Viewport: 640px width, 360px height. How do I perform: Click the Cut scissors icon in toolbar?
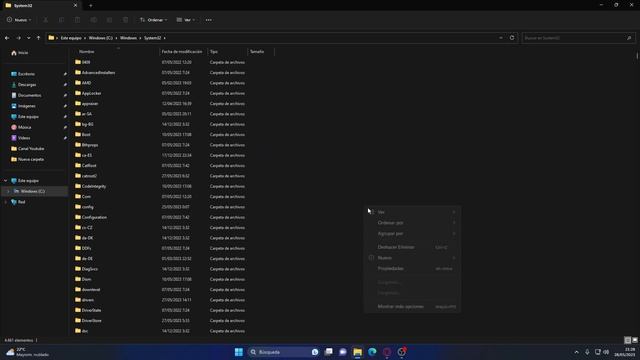click(x=46, y=20)
